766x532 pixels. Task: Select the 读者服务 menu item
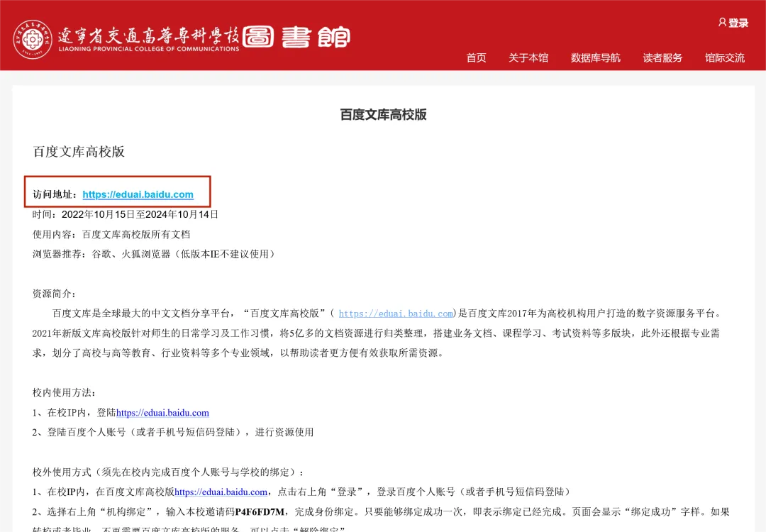(662, 57)
